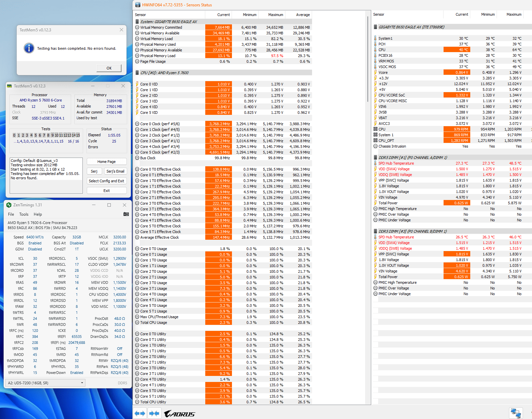Select the Max CPU/Thread Usage row
The image size is (532, 419).
coord(223,317)
